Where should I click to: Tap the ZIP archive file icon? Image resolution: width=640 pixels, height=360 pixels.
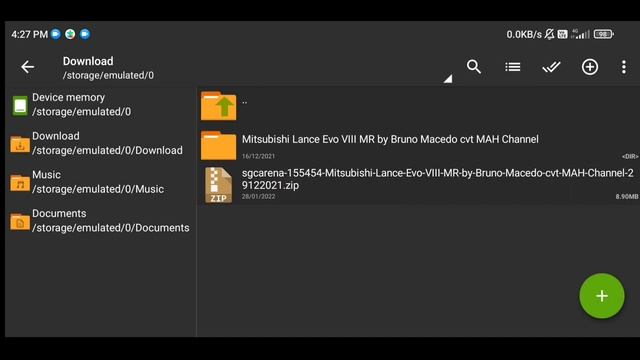(218, 185)
